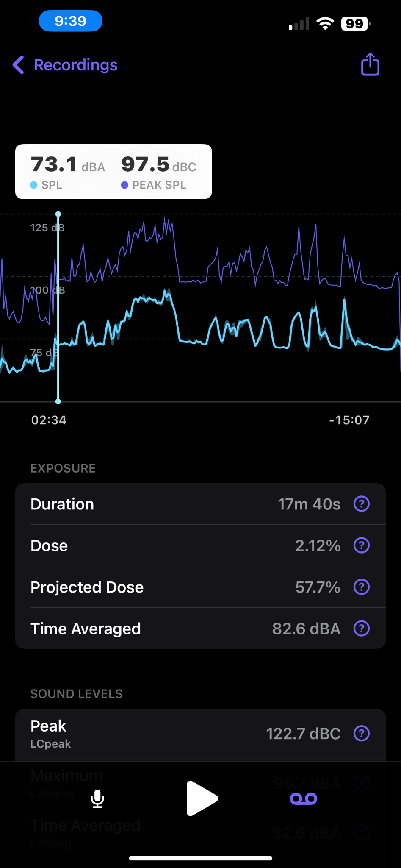
Task: Show info about Time Averaged exposure
Action: tap(362, 629)
